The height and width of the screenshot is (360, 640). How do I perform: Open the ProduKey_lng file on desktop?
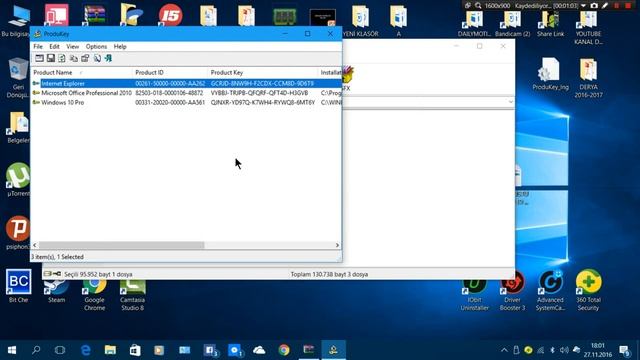coord(550,74)
